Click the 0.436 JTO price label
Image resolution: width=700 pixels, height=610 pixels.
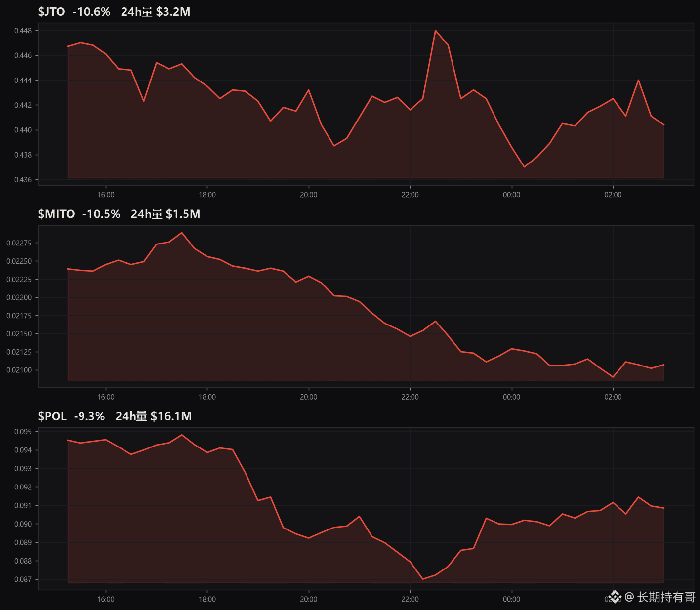(23, 180)
